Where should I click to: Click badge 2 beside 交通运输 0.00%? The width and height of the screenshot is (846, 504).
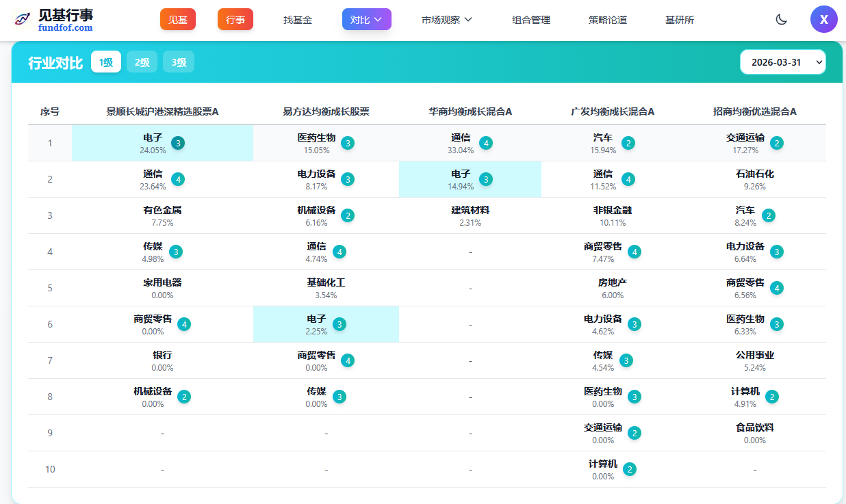pos(634,433)
